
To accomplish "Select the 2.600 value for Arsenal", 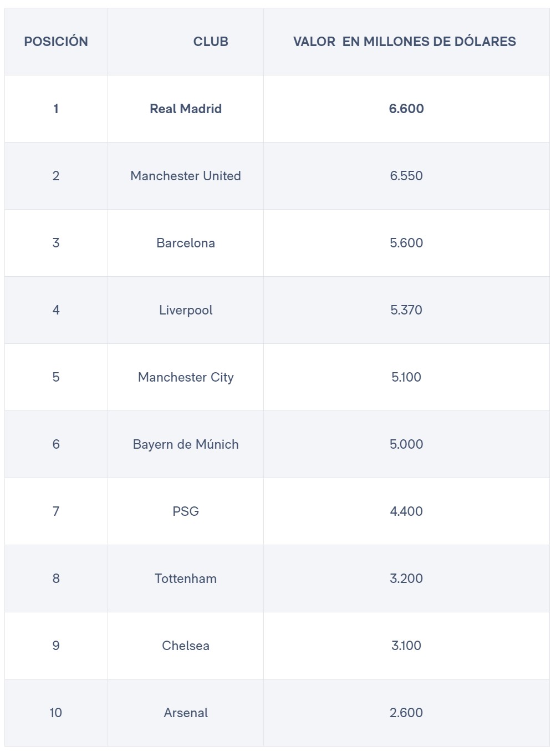I will point(406,713).
